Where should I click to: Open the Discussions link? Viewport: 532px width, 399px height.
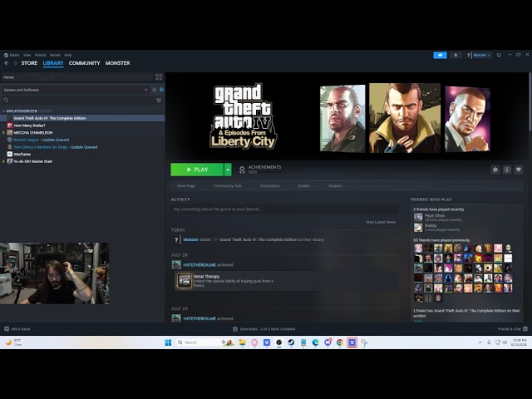[269, 186]
